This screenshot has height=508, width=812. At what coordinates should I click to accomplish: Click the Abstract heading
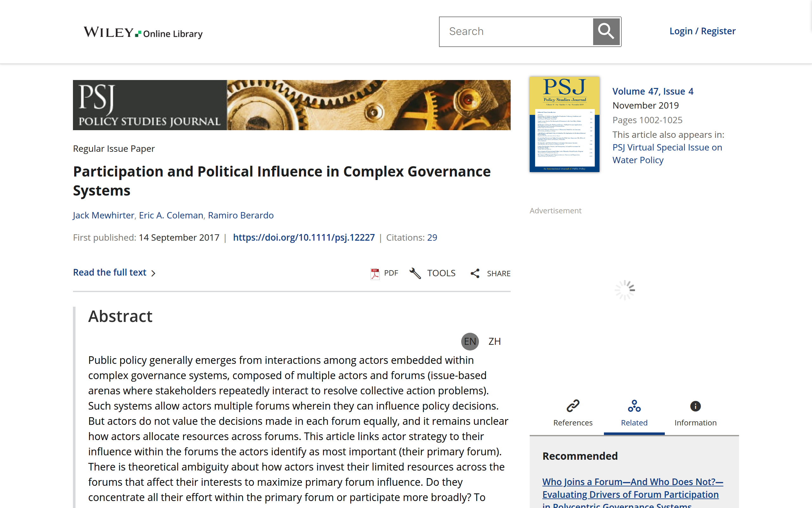coord(120,317)
